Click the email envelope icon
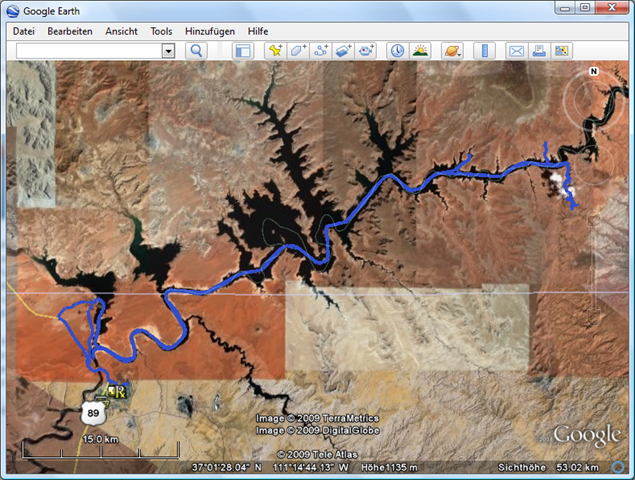This screenshot has width=635, height=480. [516, 50]
